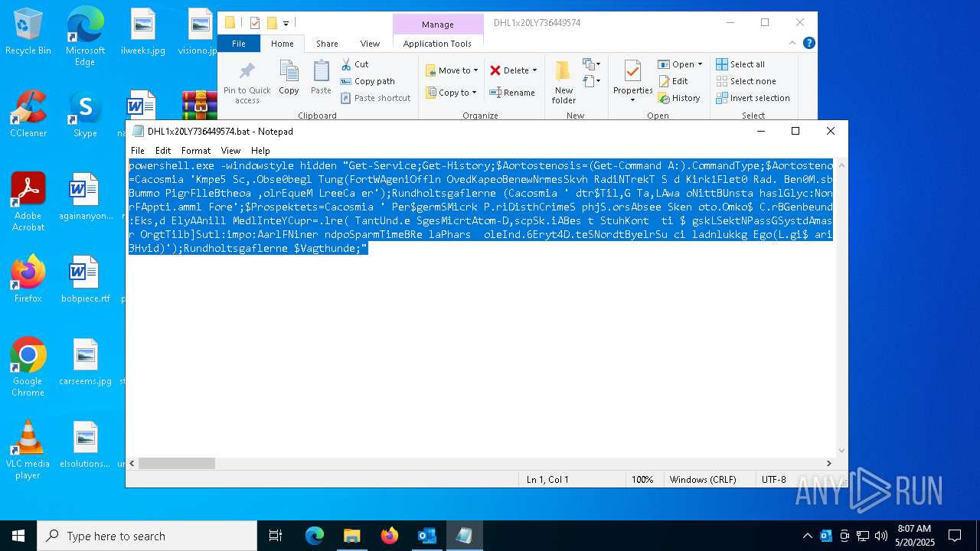980x551 pixels.
Task: Expand the Delete dropdown arrow
Action: [534, 70]
